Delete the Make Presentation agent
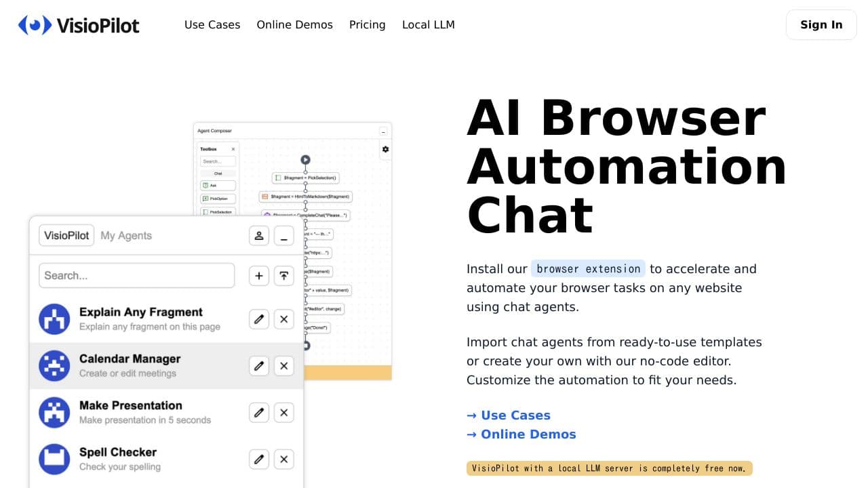Screen dimensions: 868x488 click(x=283, y=412)
